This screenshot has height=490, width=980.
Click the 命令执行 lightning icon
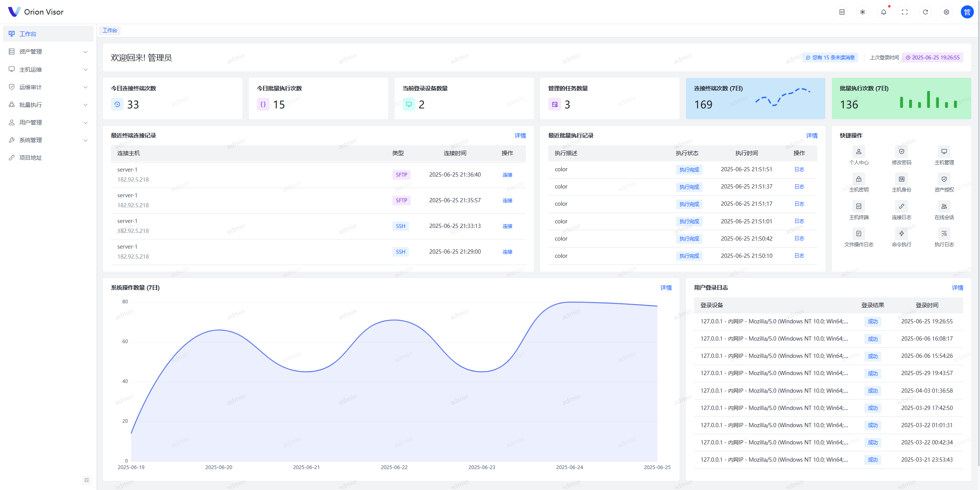902,234
